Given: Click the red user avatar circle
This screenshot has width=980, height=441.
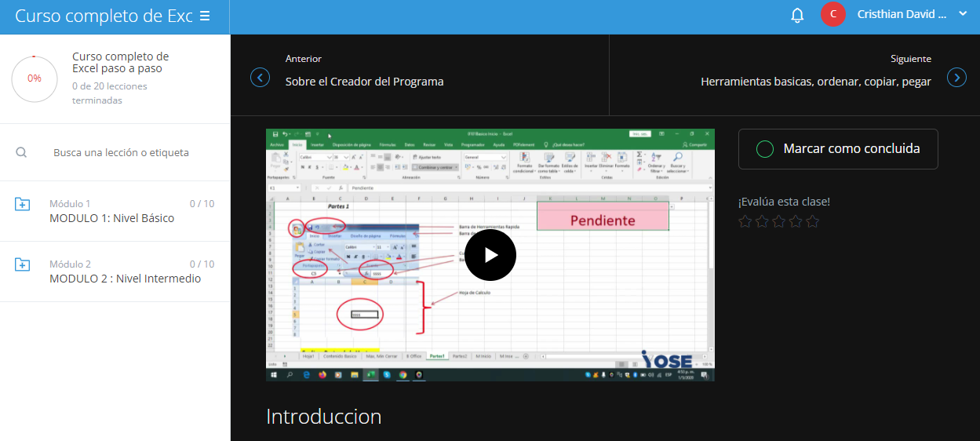Looking at the screenshot, I should 832,14.
